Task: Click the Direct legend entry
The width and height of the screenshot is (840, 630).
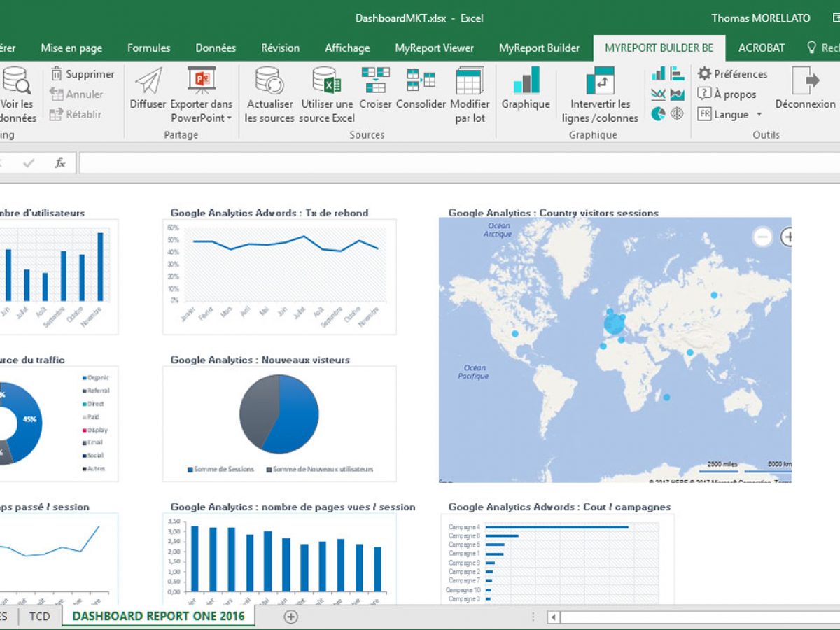Action: pos(93,404)
